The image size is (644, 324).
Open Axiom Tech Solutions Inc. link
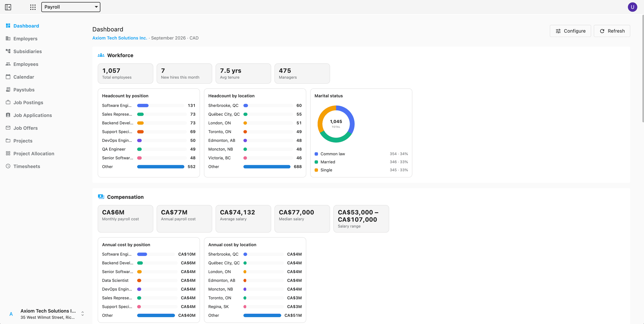[x=120, y=38]
